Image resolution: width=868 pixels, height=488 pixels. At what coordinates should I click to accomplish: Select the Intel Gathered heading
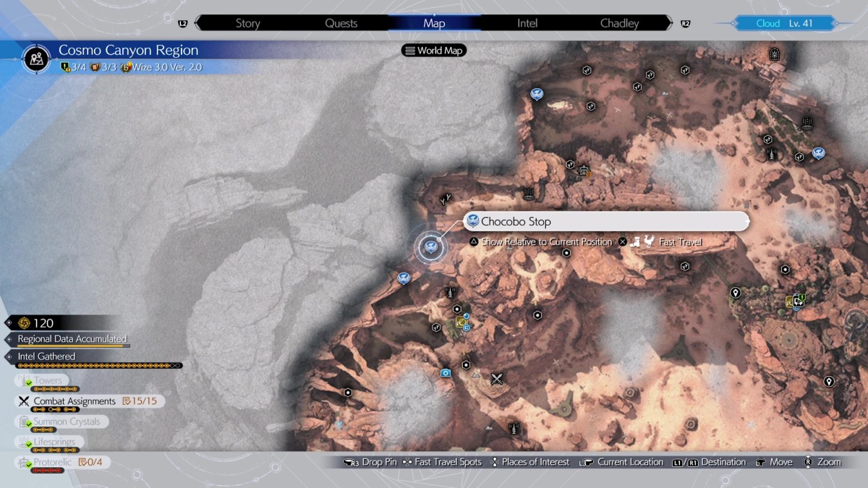[46, 356]
